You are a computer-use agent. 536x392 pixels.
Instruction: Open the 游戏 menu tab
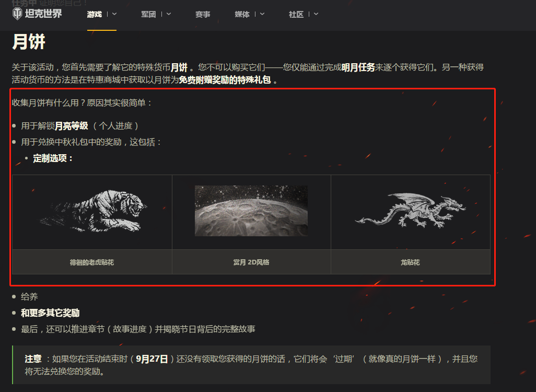pyautogui.click(x=95, y=14)
